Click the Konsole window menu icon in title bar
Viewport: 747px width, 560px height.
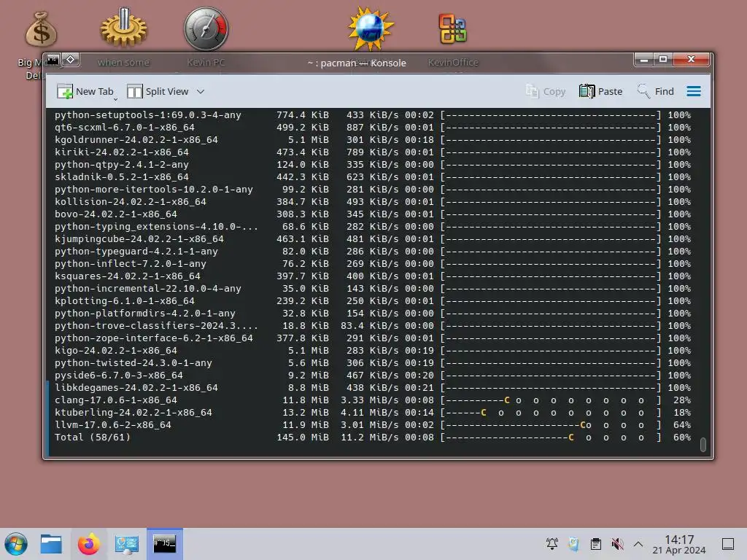[53, 60]
